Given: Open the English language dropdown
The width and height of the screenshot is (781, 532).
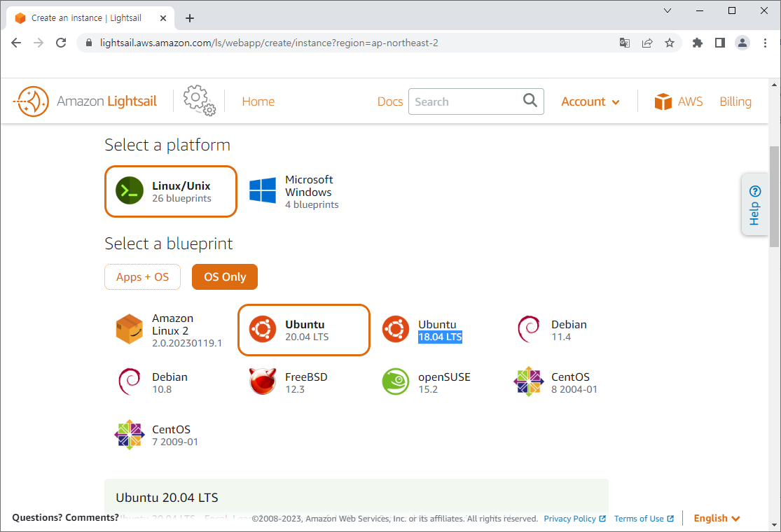Looking at the screenshot, I should pyautogui.click(x=717, y=518).
